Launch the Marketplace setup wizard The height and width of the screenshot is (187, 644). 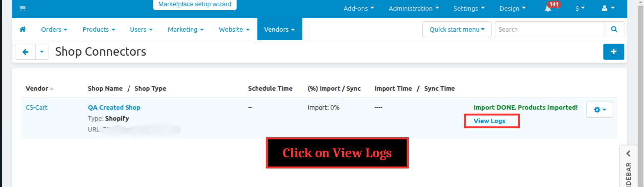[194, 5]
